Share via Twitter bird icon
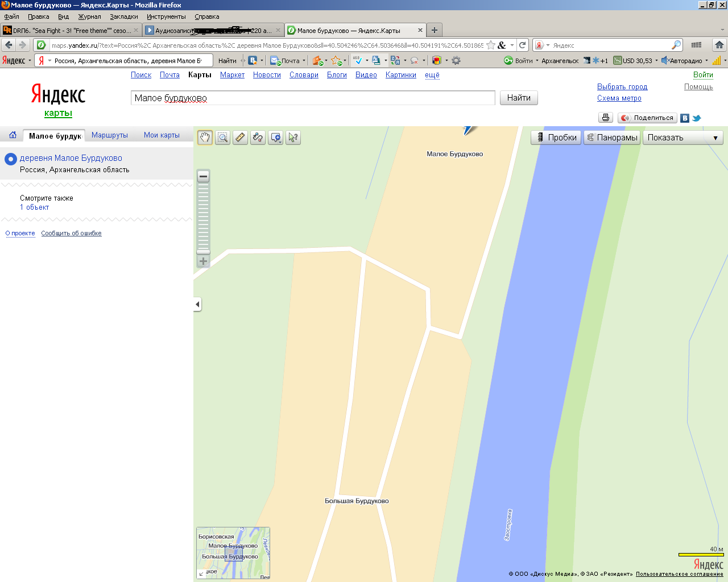Screen dimensions: 728x582 696,118
